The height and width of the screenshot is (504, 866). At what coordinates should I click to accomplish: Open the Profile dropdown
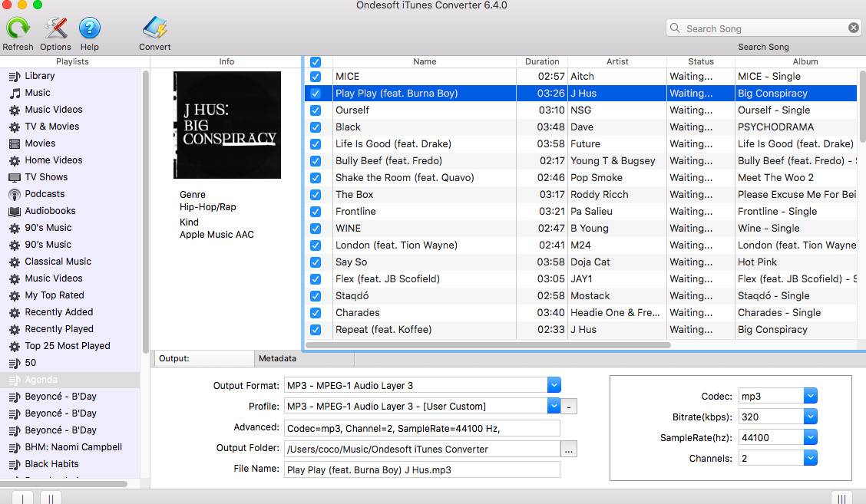coord(554,407)
